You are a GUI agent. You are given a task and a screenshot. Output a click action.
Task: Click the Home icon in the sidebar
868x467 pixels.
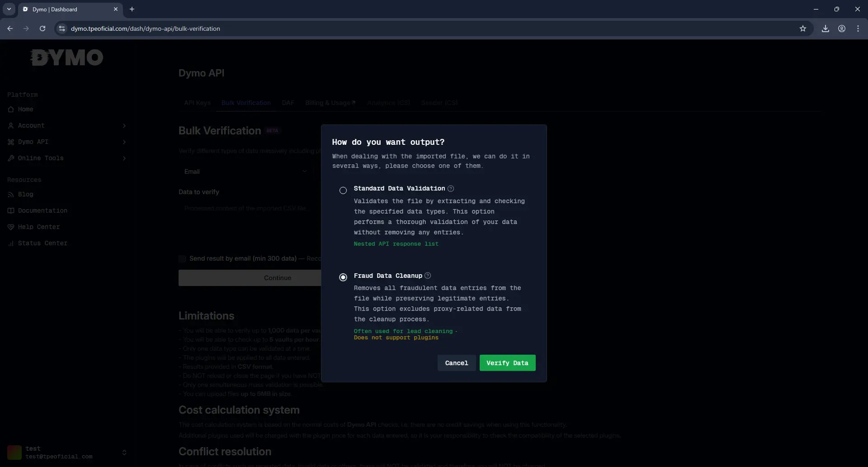pyautogui.click(x=11, y=110)
